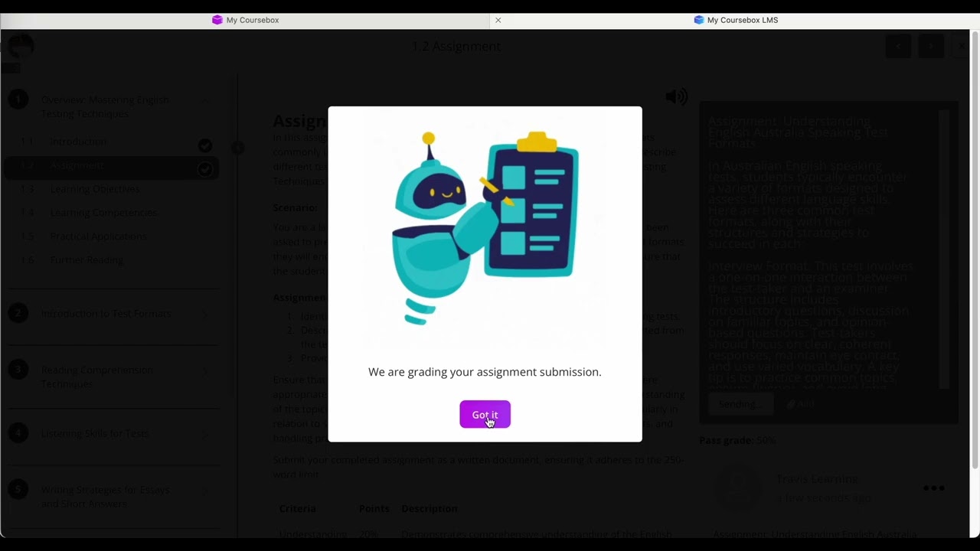This screenshot has height=551, width=980.
Task: Select Writing Strategies for Essays section
Action: 106,497
